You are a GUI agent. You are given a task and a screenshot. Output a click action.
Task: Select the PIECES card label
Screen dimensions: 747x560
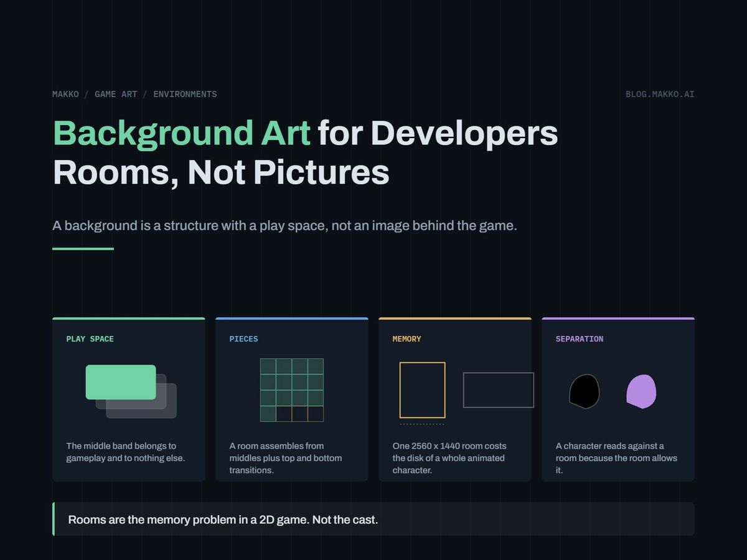click(243, 339)
